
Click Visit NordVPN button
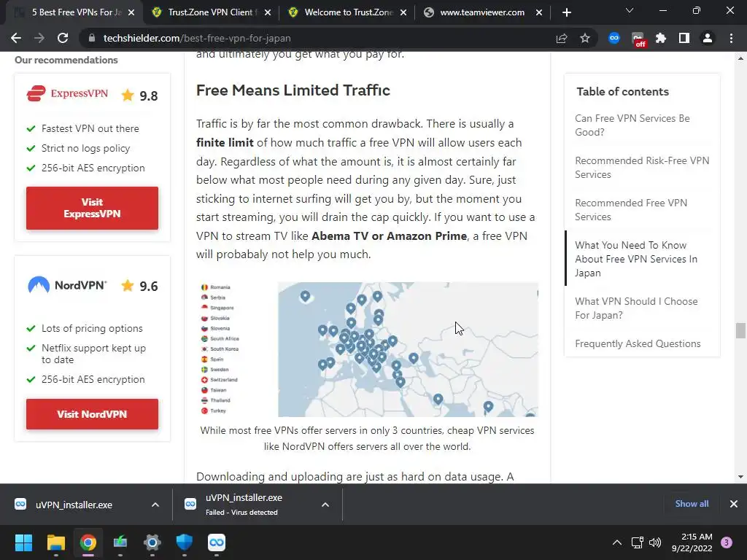[x=92, y=414]
